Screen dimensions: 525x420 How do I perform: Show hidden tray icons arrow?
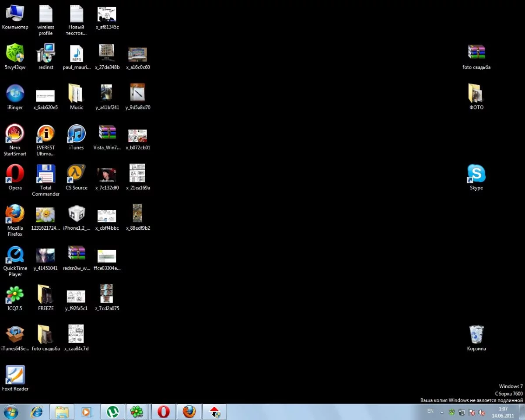(x=442, y=412)
